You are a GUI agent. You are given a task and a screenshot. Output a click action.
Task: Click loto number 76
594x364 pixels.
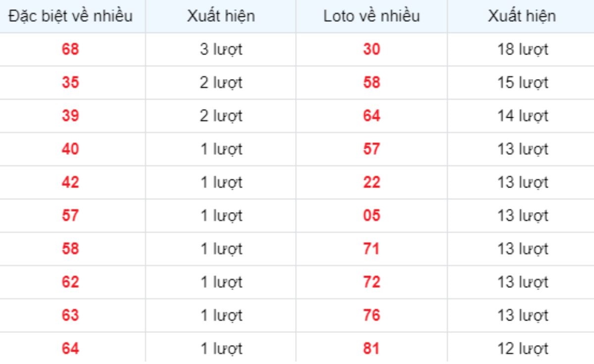(371, 316)
